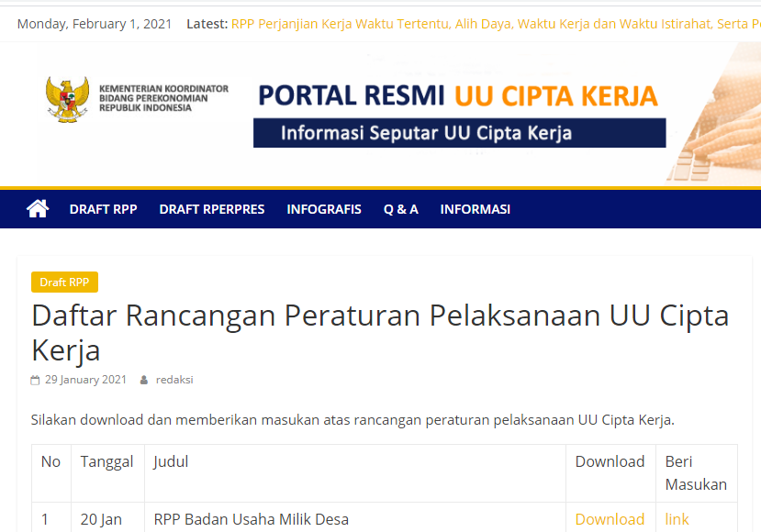761x532 pixels.
Task: Click the Informasi Seputar UU Cipta Kerja subtitle
Action: tap(426, 133)
